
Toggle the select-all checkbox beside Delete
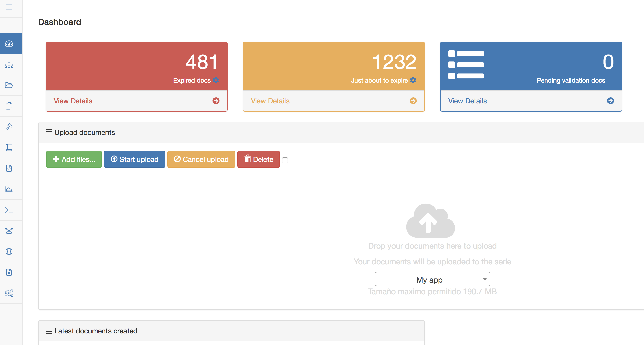(285, 160)
